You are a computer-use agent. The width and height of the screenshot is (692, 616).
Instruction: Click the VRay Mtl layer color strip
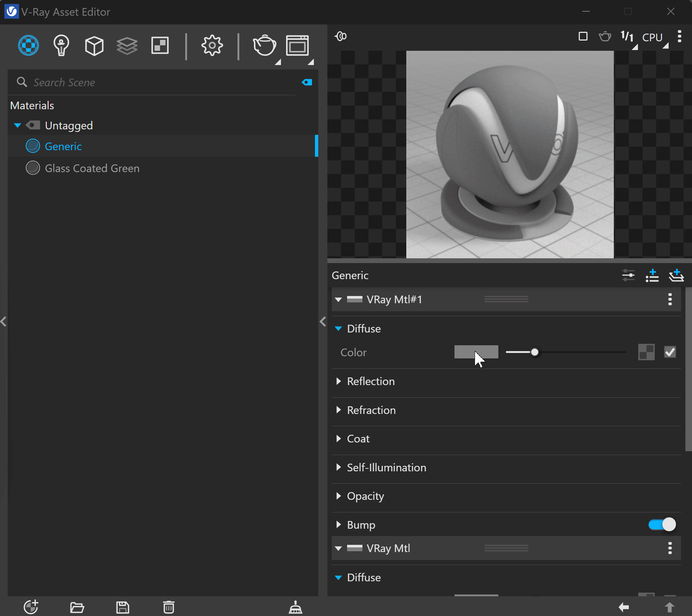tap(354, 548)
